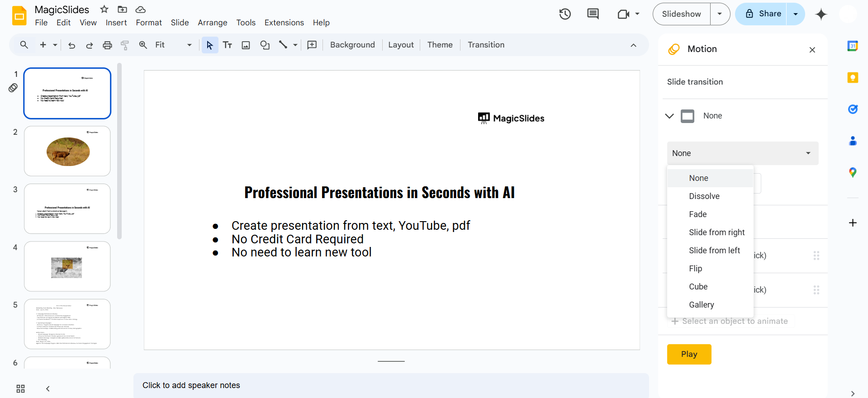Click the Google Slides home logo
868x398 pixels.
tap(19, 16)
